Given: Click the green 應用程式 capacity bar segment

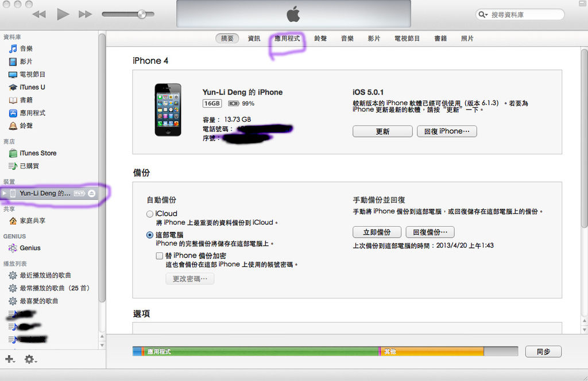Looking at the screenshot, I should tap(261, 351).
